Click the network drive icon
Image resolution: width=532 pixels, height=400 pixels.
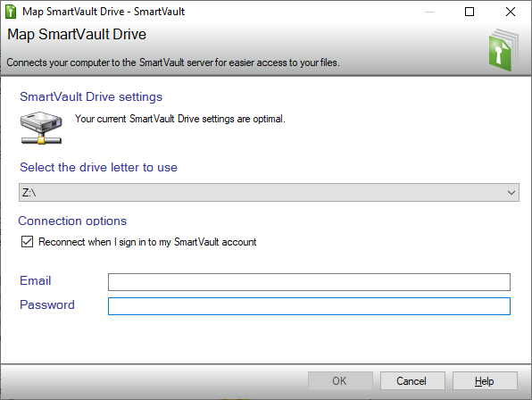pyautogui.click(x=41, y=128)
